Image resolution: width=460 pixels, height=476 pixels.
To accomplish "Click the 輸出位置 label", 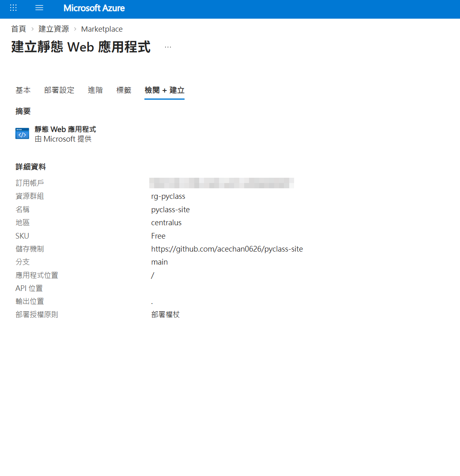I will click(30, 302).
